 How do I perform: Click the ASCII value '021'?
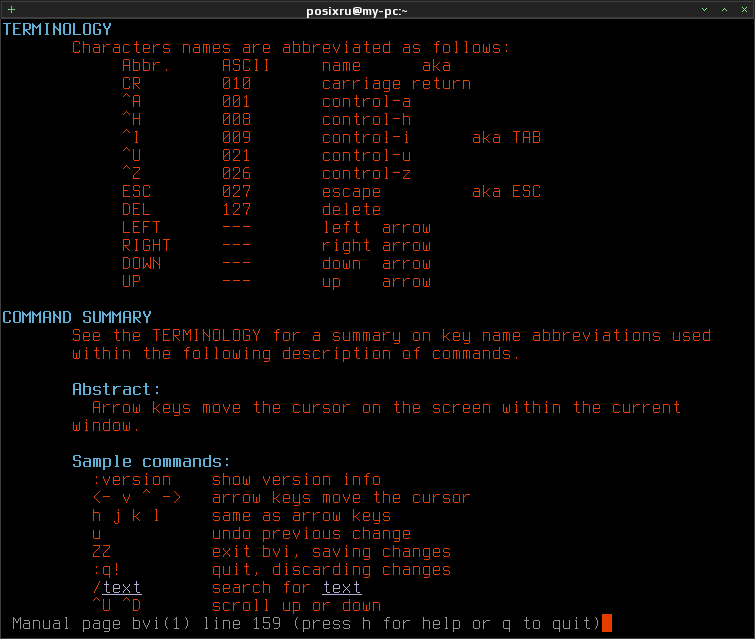[236, 156]
